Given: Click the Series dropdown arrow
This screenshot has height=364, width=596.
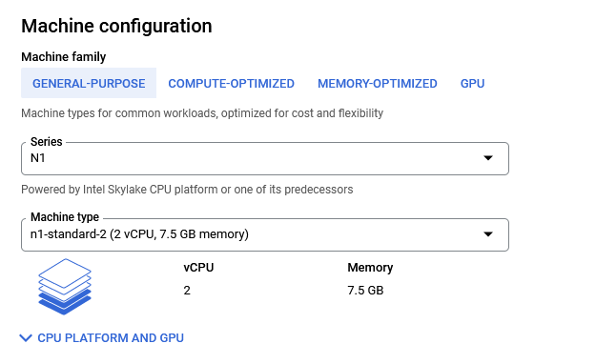Looking at the screenshot, I should pyautogui.click(x=488, y=157).
